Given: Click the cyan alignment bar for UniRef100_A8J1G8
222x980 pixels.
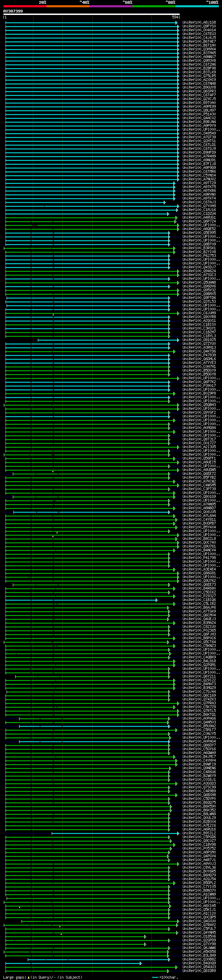Looking at the screenshot, I should pyautogui.click(x=92, y=23).
